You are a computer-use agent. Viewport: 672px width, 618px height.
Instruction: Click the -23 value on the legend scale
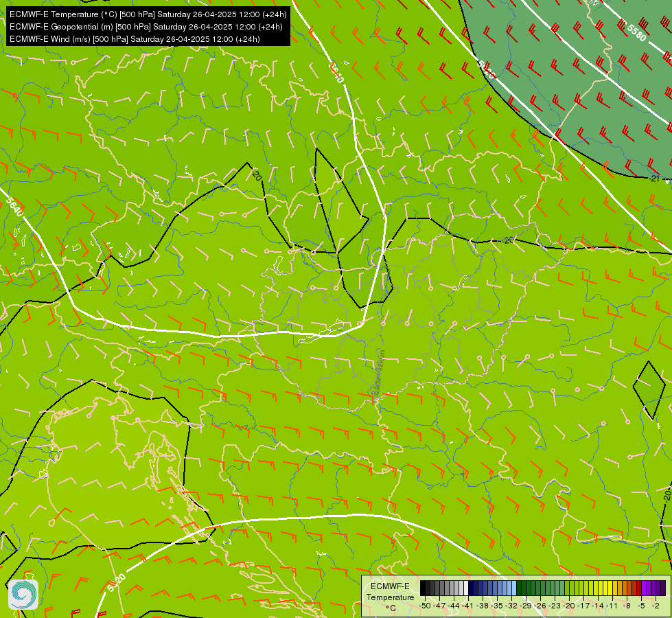[555, 606]
